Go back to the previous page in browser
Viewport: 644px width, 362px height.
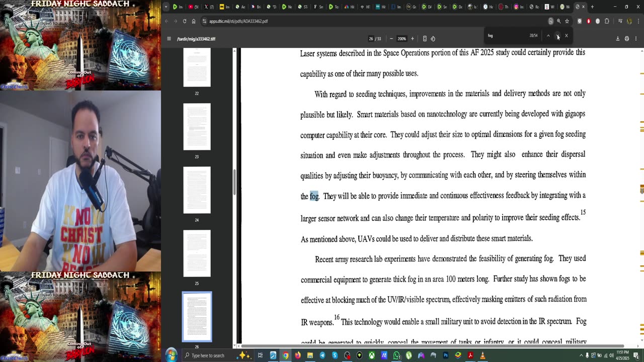pyautogui.click(x=167, y=21)
